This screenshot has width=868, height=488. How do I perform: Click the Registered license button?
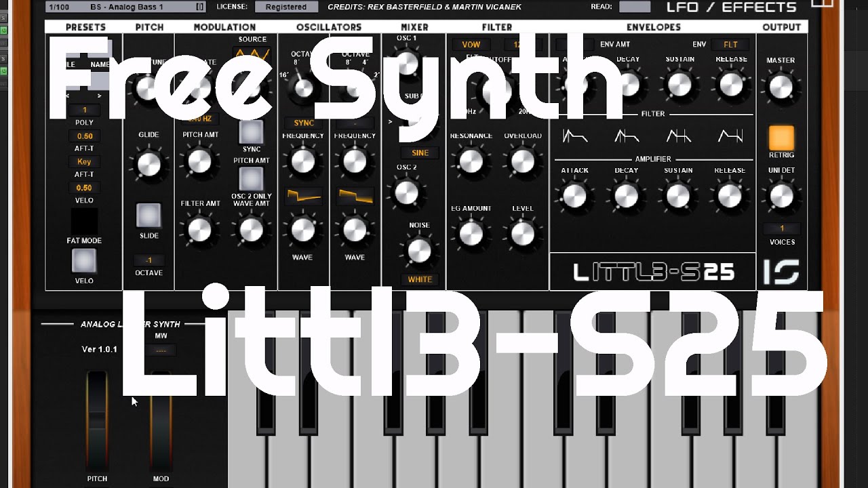click(x=285, y=6)
